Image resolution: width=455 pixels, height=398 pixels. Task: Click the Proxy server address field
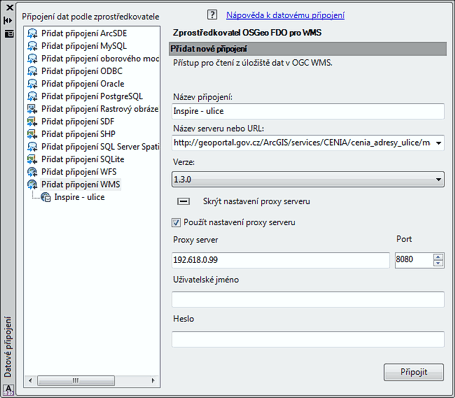coord(281,260)
